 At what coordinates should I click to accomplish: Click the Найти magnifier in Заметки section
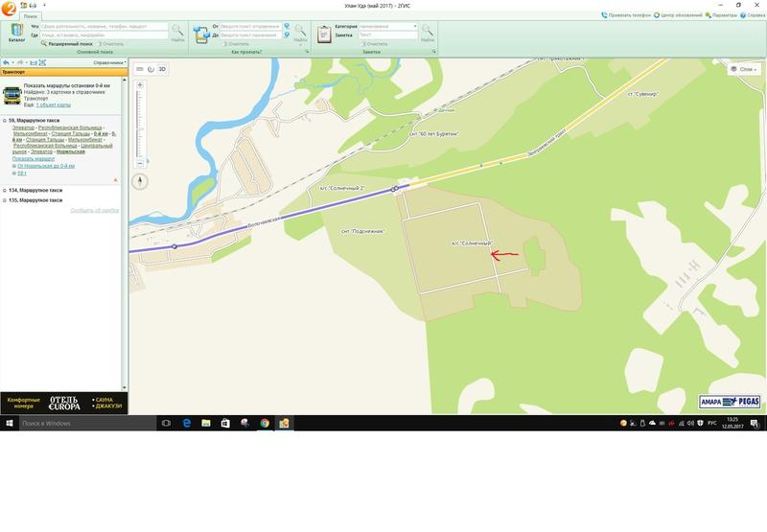pyautogui.click(x=427, y=33)
